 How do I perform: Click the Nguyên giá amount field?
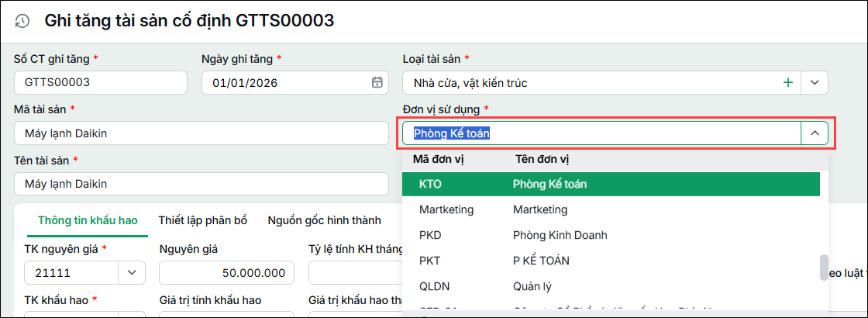[226, 272]
